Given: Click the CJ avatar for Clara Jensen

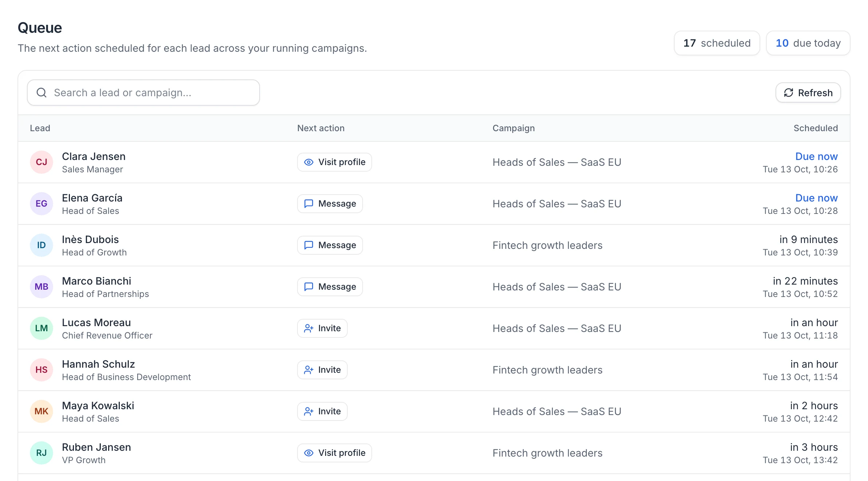Looking at the screenshot, I should pos(42,162).
